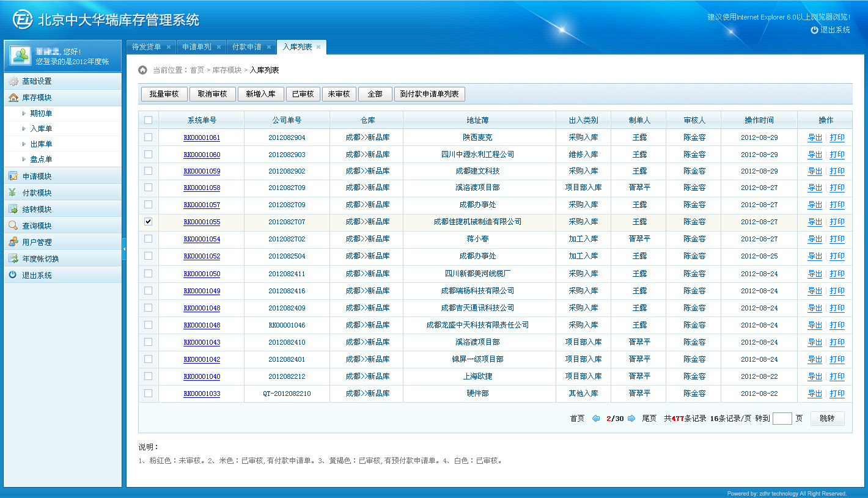The height and width of the screenshot is (498, 868).
Task: Expand the 期初单 tree item arrow
Action: pos(24,114)
